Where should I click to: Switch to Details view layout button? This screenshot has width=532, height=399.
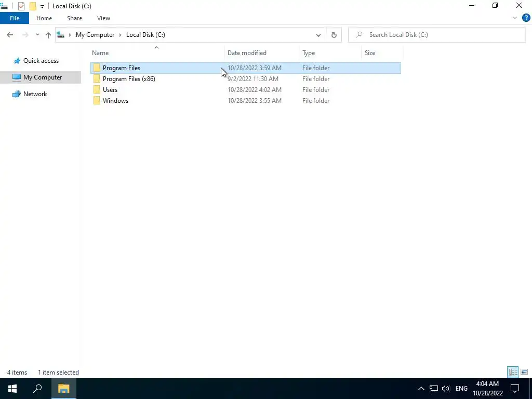(x=513, y=372)
